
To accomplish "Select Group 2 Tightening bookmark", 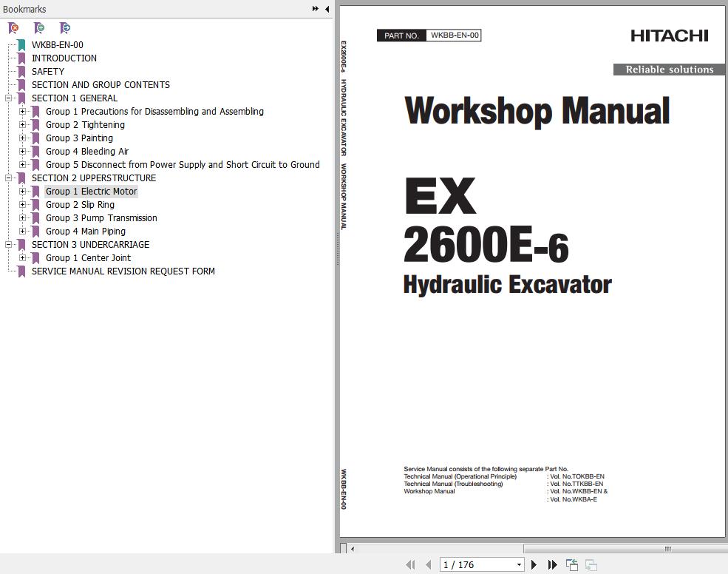I will 85,125.
